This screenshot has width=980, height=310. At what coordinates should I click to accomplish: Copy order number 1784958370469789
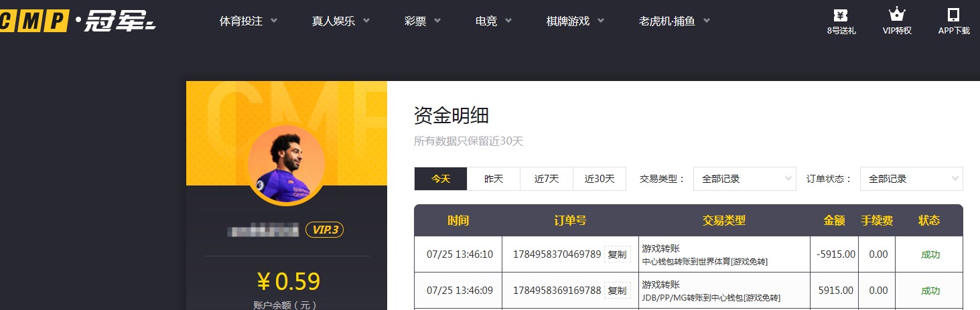(x=617, y=254)
